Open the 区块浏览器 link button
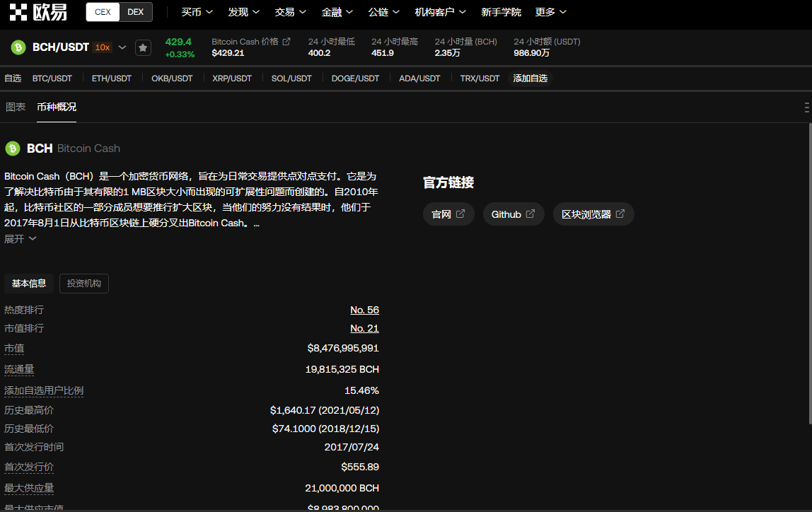 point(593,214)
